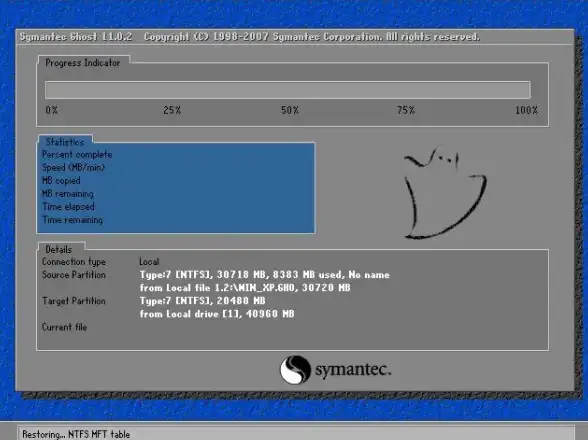Image resolution: width=588 pixels, height=440 pixels.
Task: Click the Speed (MB/min) statistic row
Action: pyautogui.click(x=176, y=167)
